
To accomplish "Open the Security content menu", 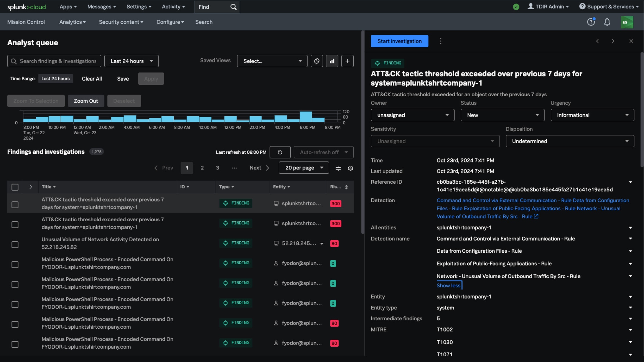I will point(121,22).
